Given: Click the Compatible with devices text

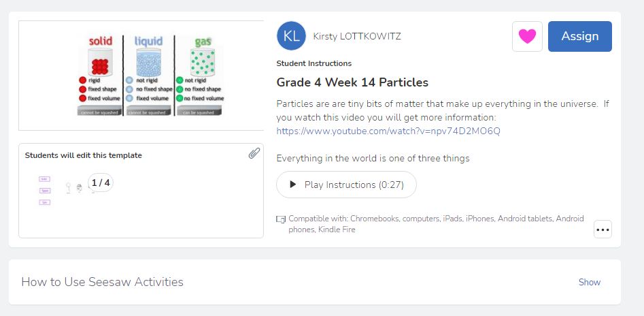Looking at the screenshot, I should click(x=436, y=224).
